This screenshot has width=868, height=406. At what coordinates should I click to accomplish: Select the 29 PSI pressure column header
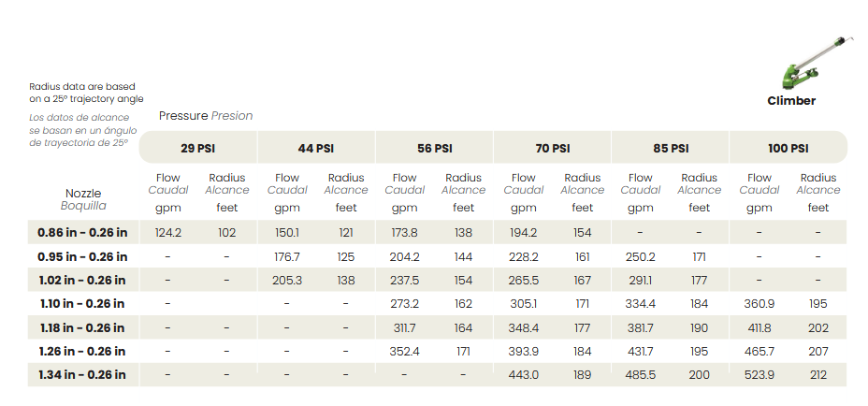click(x=198, y=148)
